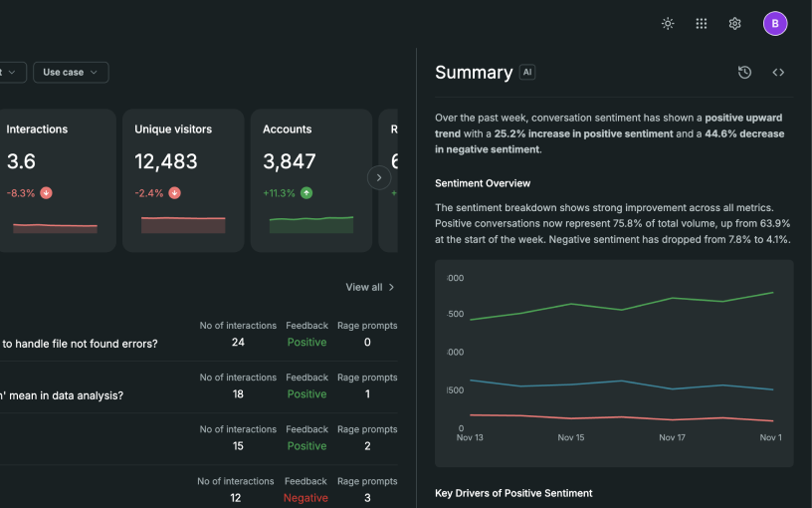Viewport: 812px width, 508px height.
Task: Show next metric cards with arrow
Action: 379,177
